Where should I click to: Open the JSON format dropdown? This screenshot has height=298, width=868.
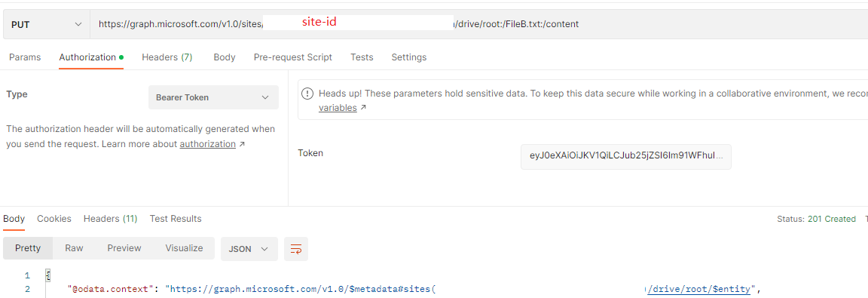(x=249, y=249)
